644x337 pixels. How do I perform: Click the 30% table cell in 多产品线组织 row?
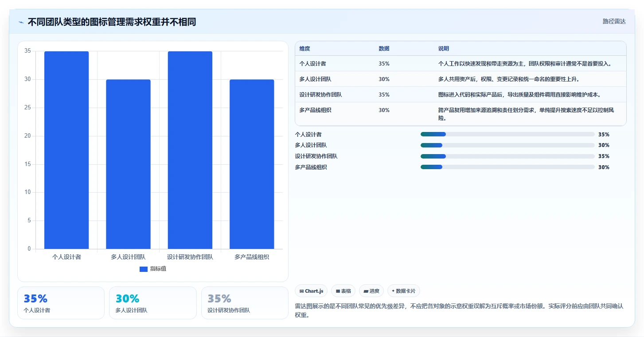tap(384, 110)
